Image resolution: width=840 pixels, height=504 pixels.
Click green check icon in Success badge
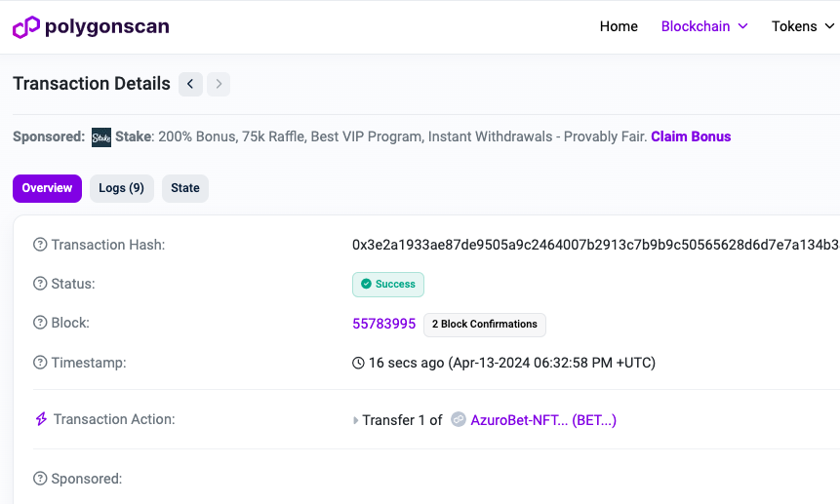(367, 284)
